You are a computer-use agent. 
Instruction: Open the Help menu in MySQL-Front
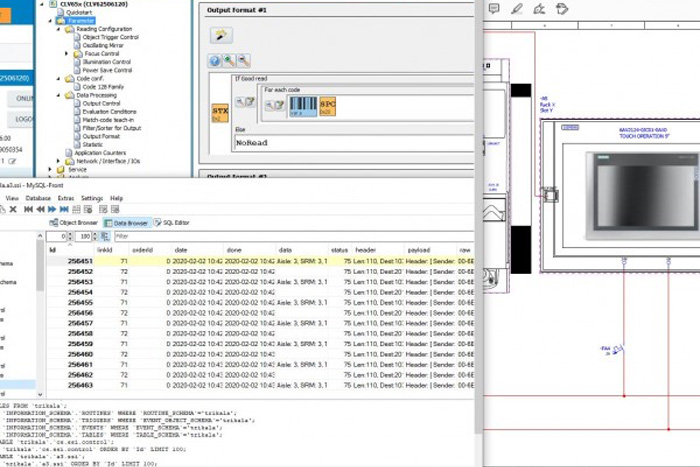[x=117, y=198]
